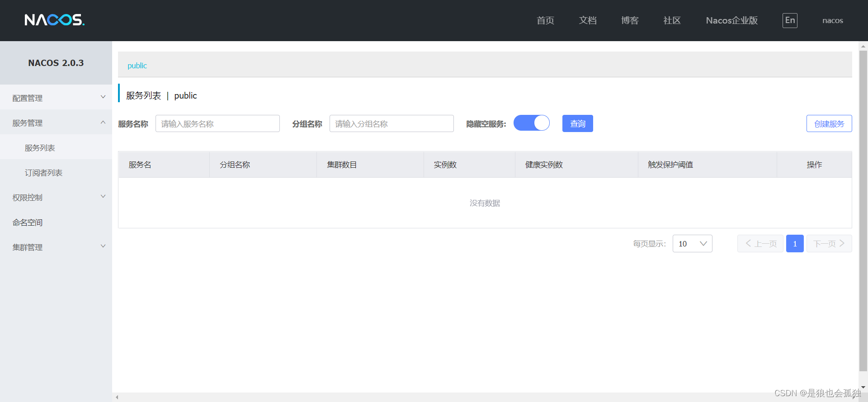Click the 隐藏空服务 label

486,124
